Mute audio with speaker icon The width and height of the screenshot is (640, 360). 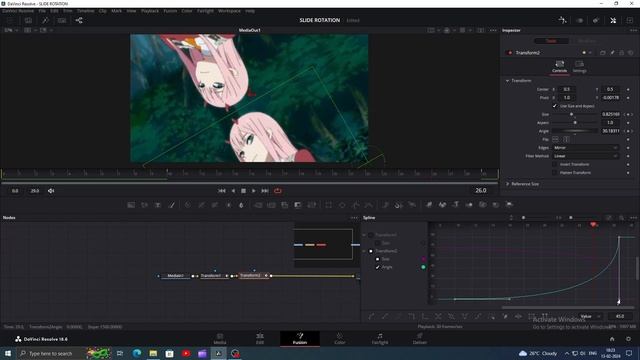(x=51, y=191)
